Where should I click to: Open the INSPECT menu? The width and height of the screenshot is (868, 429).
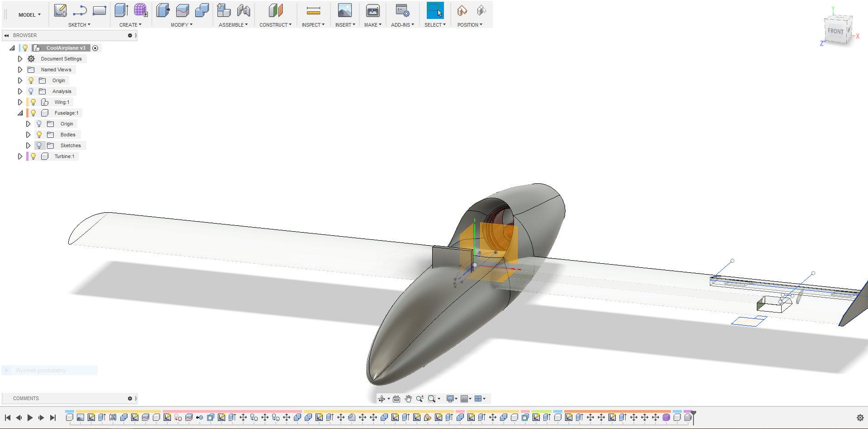[x=313, y=25]
